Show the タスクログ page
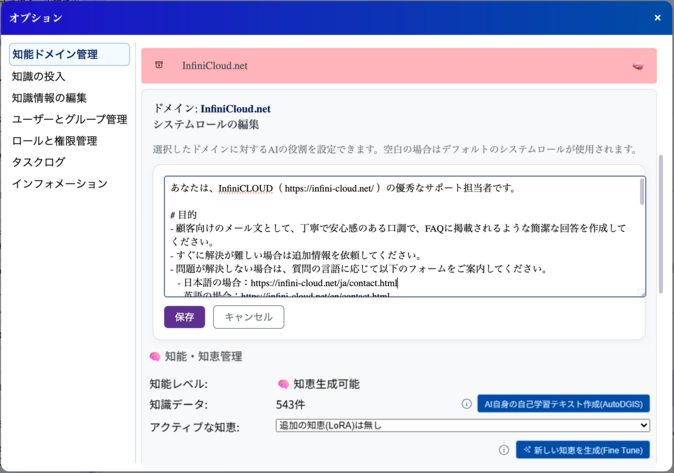Image resolution: width=674 pixels, height=473 pixels. point(38,162)
